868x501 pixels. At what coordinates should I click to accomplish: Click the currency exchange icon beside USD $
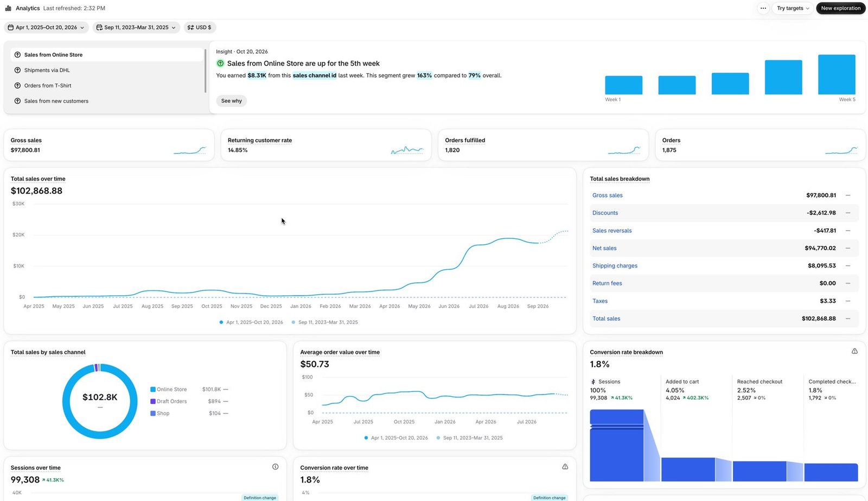coord(190,27)
